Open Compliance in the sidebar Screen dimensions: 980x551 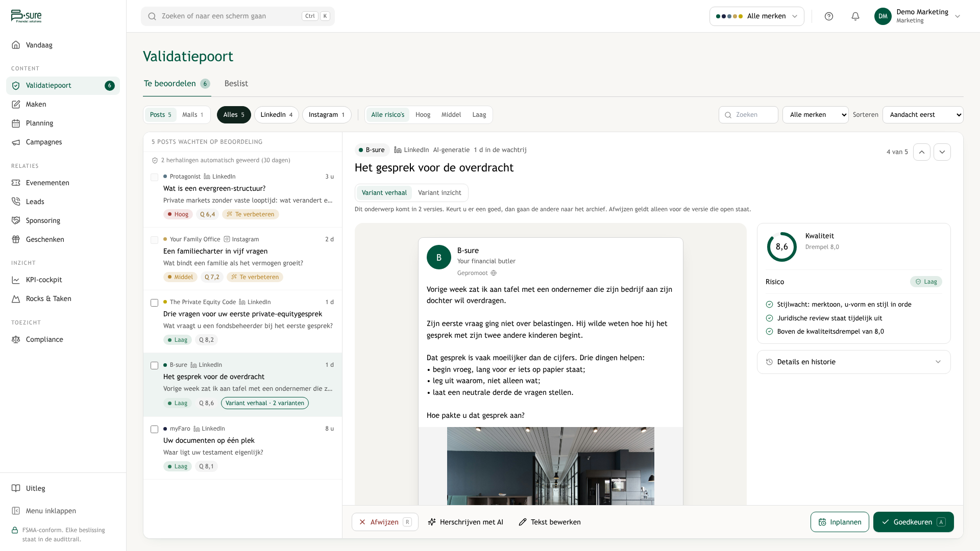pyautogui.click(x=63, y=339)
